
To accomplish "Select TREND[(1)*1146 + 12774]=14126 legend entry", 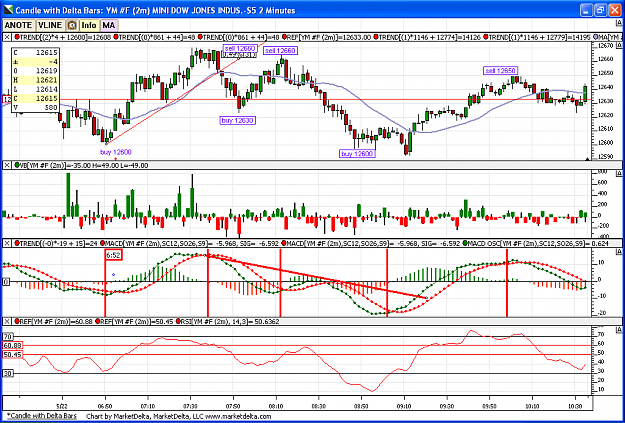I will click(428, 37).
